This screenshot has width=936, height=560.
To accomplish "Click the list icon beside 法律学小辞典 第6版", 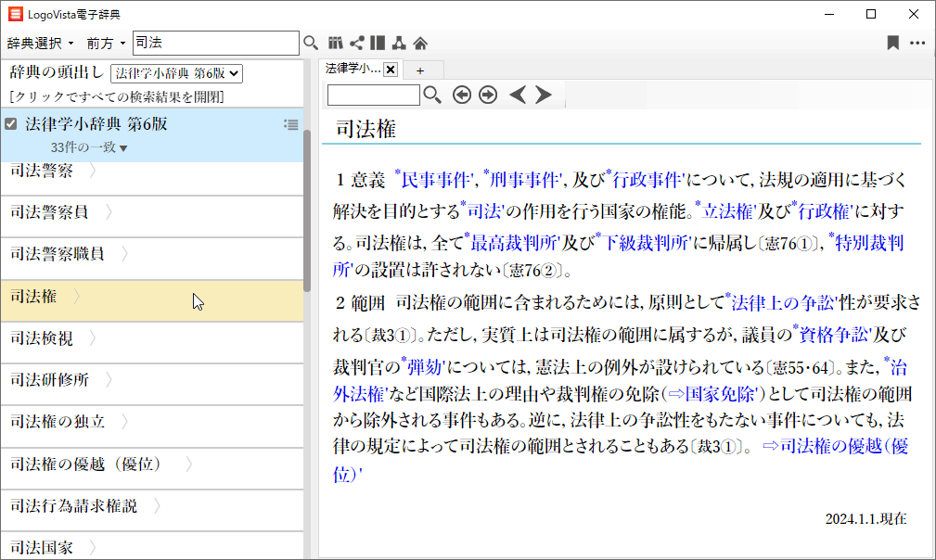I will (x=290, y=124).
